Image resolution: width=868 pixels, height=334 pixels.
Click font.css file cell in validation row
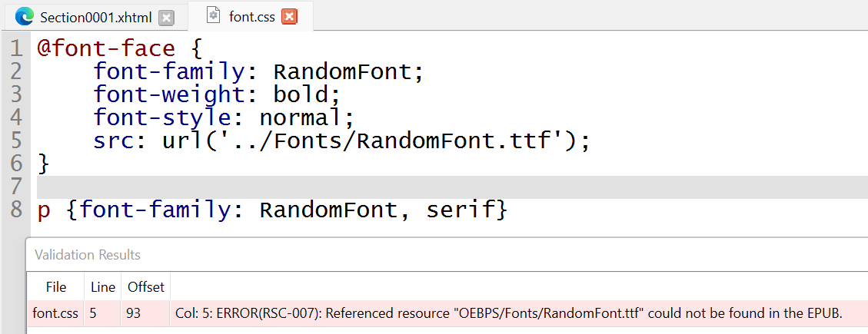[55, 313]
